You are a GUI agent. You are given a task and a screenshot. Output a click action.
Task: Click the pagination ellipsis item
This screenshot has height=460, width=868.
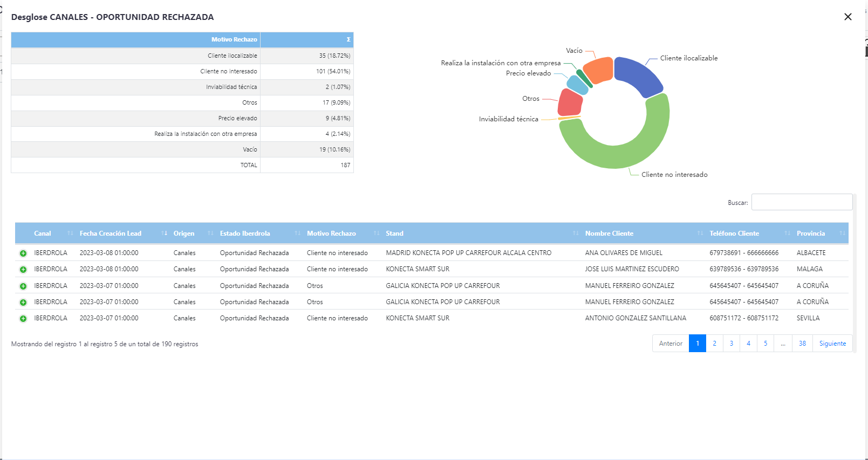pos(783,344)
